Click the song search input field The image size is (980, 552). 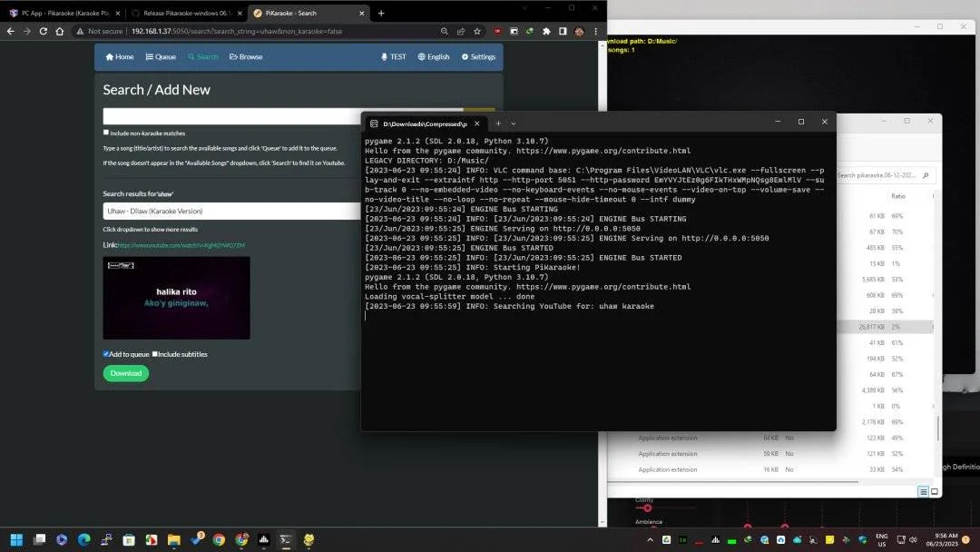click(x=231, y=116)
